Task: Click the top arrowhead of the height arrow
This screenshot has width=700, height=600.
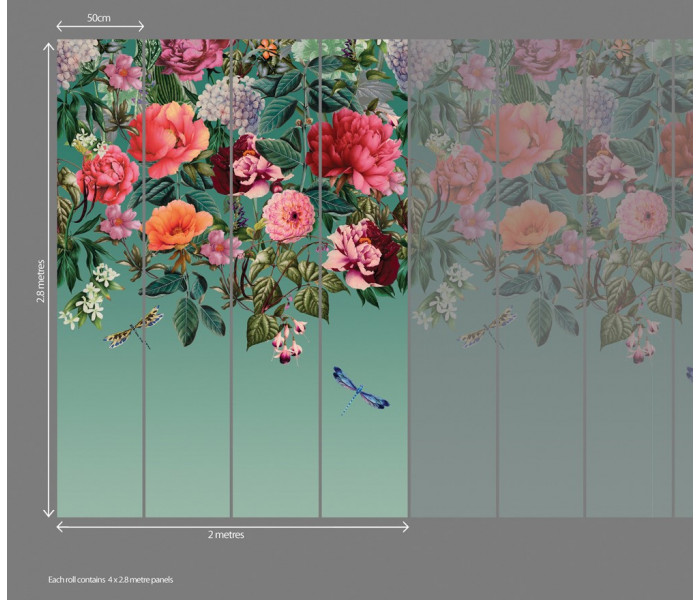Action: coord(49,46)
